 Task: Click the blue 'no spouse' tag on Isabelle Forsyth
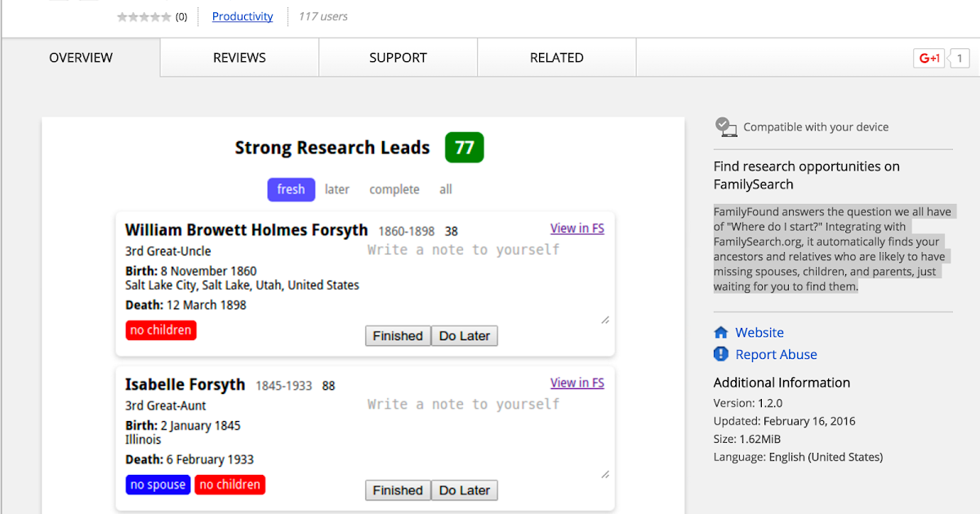[x=158, y=484]
